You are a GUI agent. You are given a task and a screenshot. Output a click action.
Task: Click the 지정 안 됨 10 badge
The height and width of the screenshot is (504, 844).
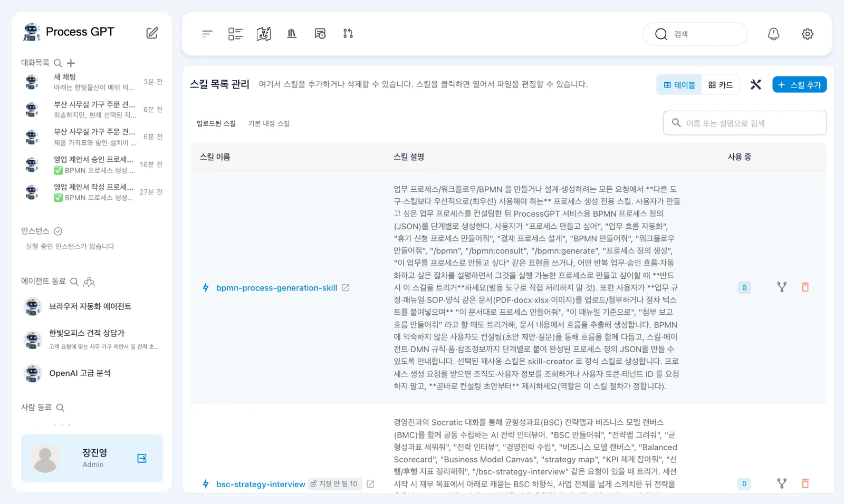coord(334,483)
